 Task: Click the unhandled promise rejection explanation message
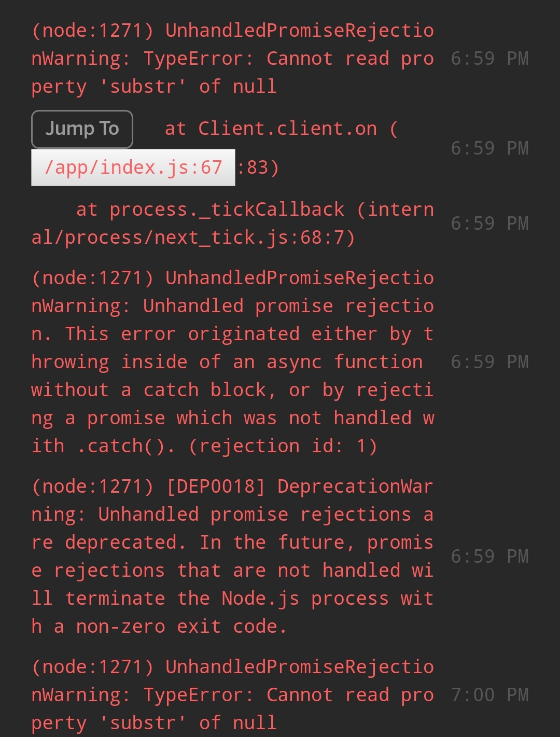232,361
